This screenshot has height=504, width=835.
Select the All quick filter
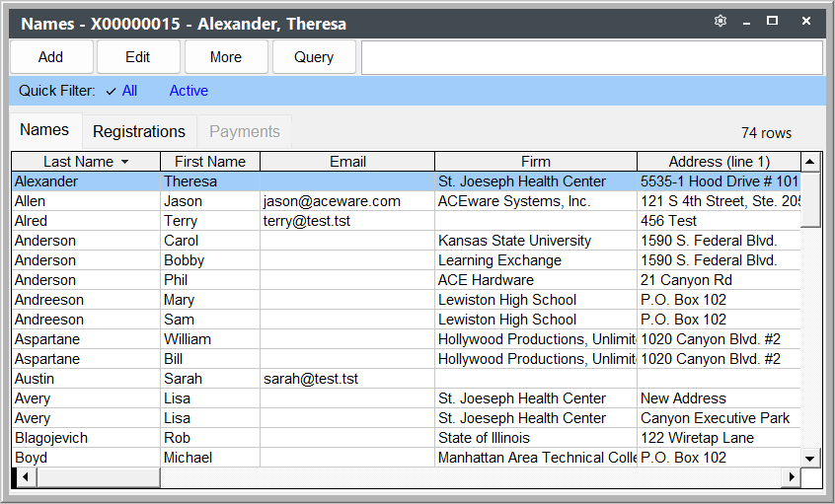click(129, 91)
